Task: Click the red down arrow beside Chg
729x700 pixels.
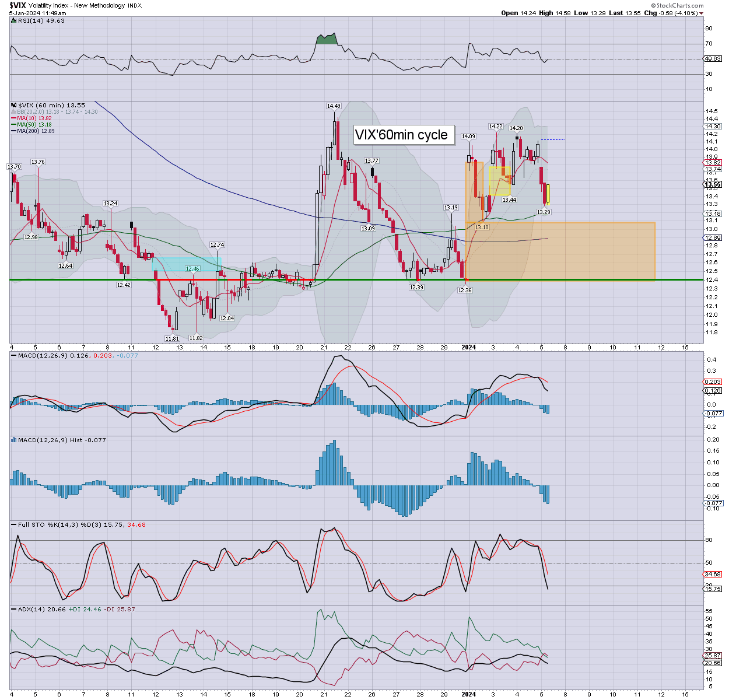Action: coord(702,13)
